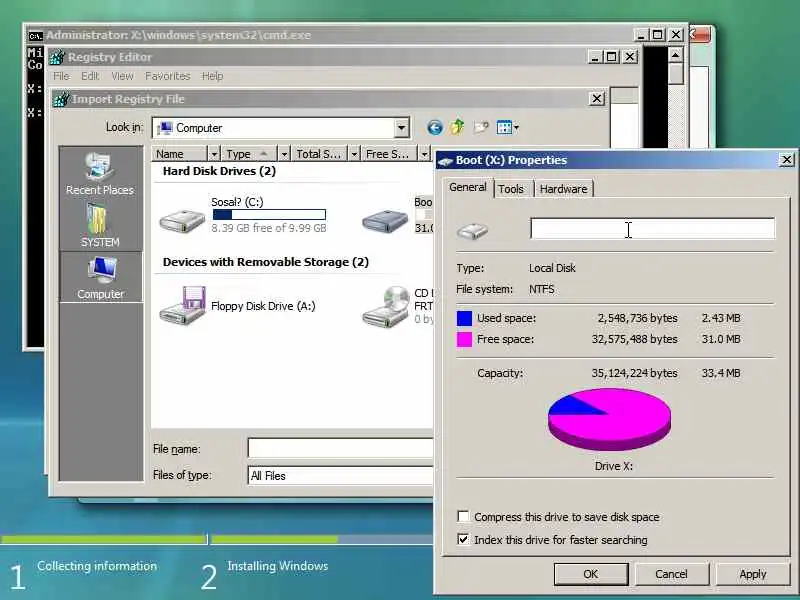Uncheck Index this drive for faster searching
800x600 pixels.
point(463,539)
